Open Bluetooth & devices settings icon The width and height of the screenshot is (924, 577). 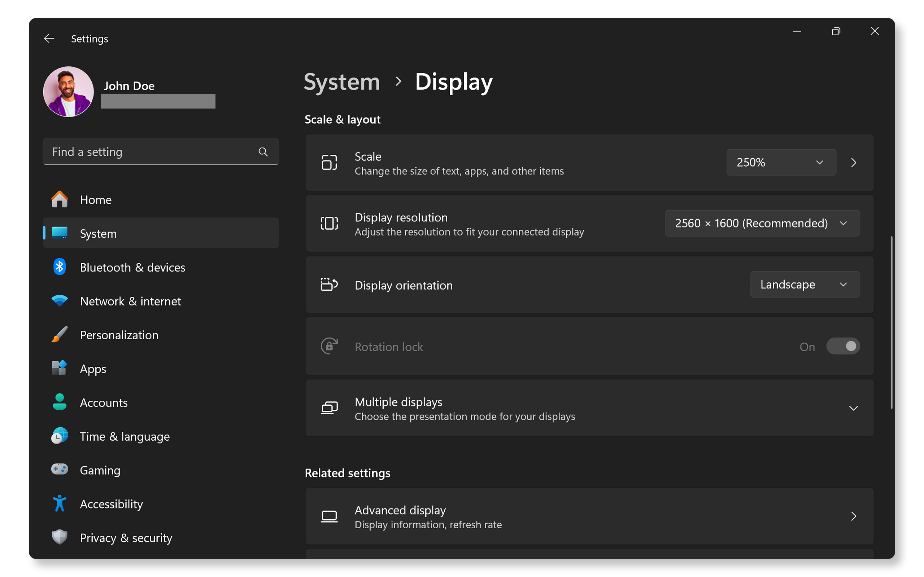60,267
